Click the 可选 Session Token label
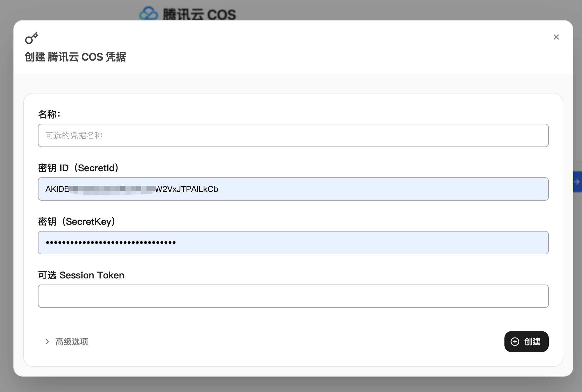 [81, 275]
